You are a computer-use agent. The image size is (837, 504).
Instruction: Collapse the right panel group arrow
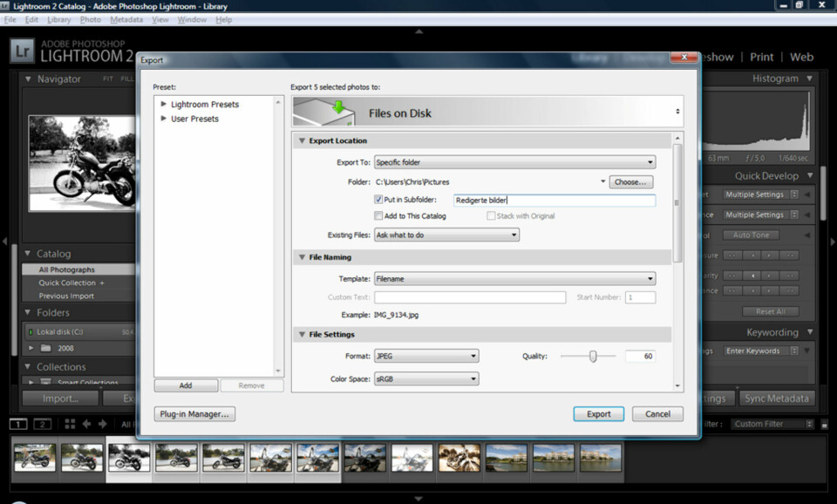coord(832,242)
